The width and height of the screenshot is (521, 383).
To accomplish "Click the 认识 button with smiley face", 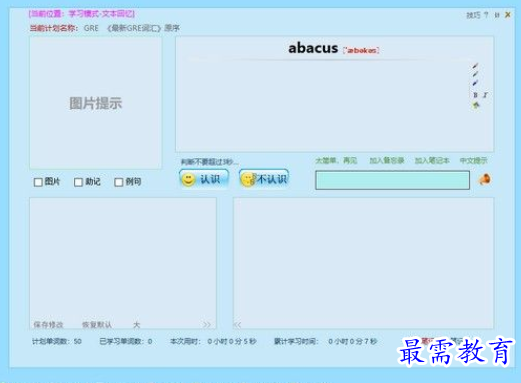I will click(204, 179).
